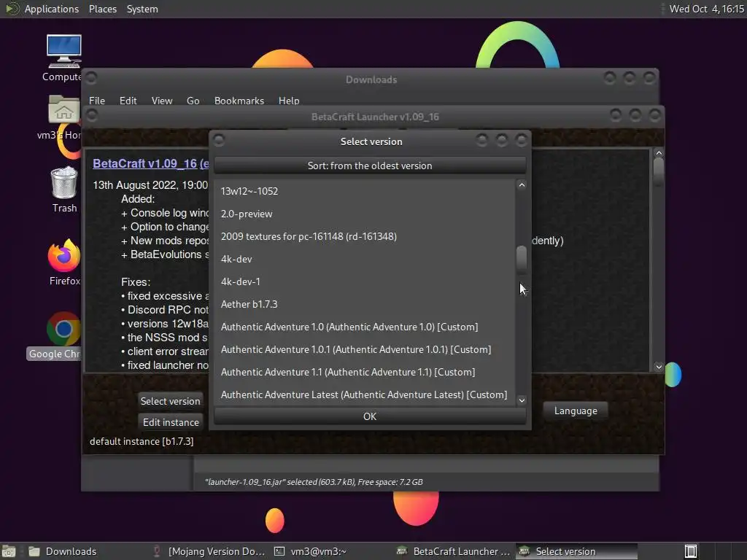Open the Trash desktop icon
The image size is (747, 560).
pos(64,183)
